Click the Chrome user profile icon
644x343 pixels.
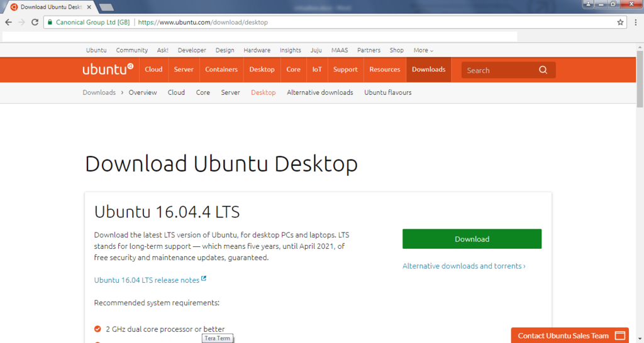tap(588, 4)
